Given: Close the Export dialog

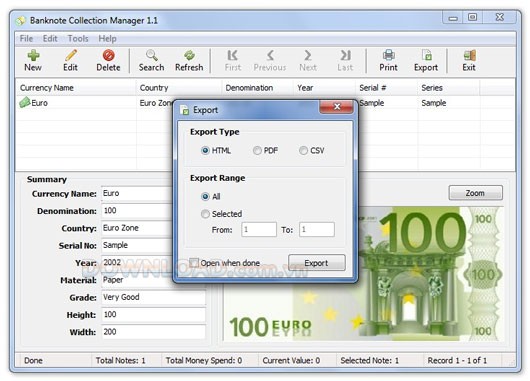Looking at the screenshot, I should (x=337, y=107).
